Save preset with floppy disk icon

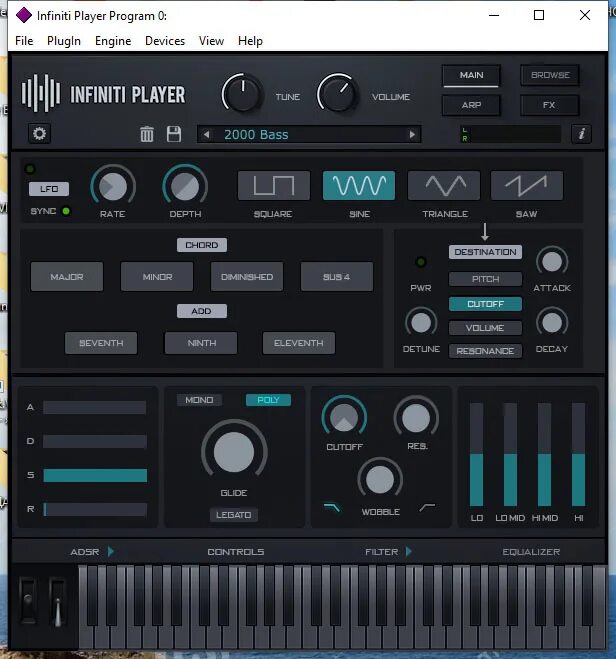pos(174,134)
